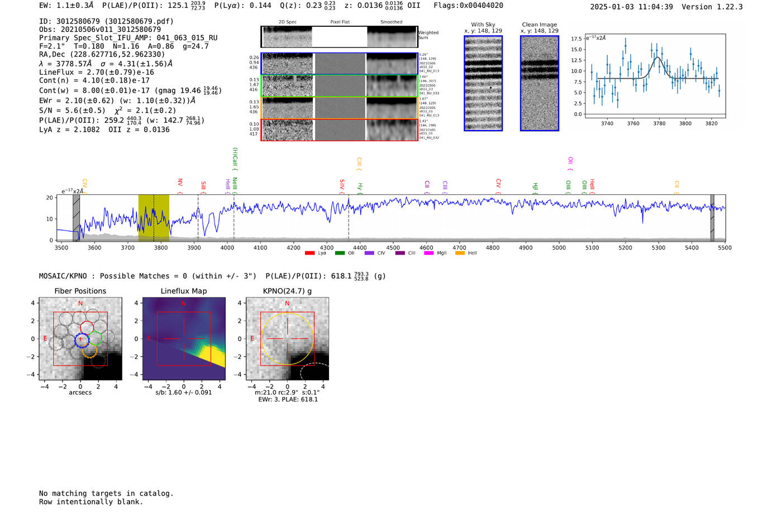782x532 pixels.
Task: Click the Gaussian peak in the emission-line fit plot
Action: click(x=657, y=57)
